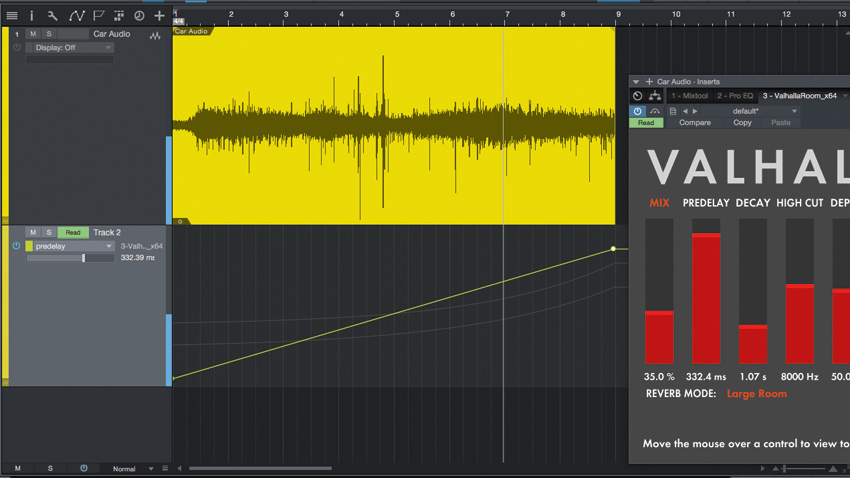Switch to '1 - Mixtool' insert tab
Screen dimensions: 850x478
(690, 96)
